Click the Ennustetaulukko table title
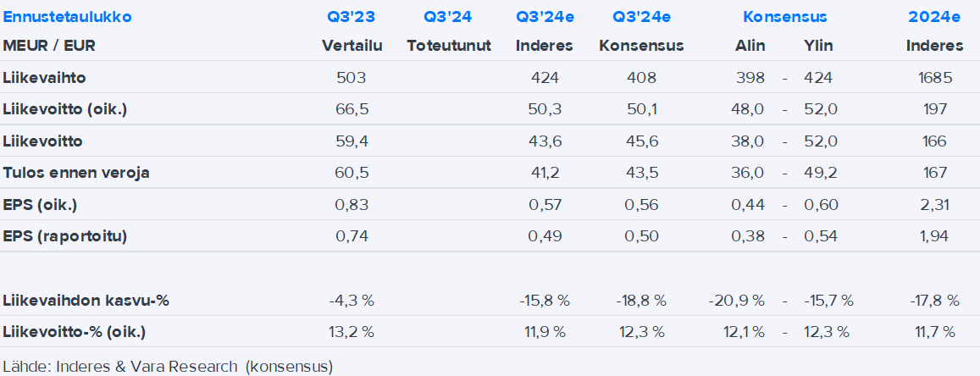This screenshot has height=376, width=980. (67, 17)
